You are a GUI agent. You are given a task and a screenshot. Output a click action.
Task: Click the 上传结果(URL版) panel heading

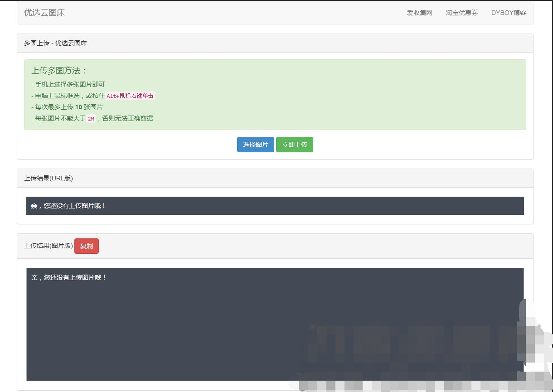(x=49, y=178)
